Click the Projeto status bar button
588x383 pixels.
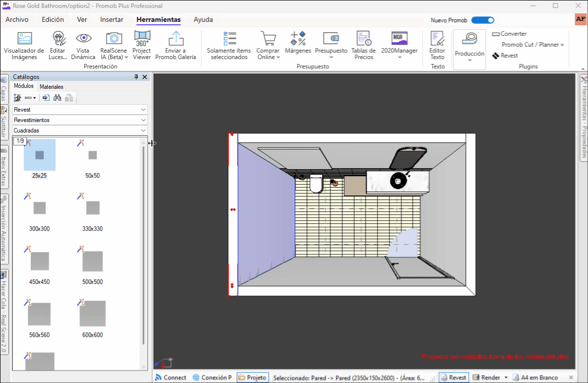click(253, 378)
